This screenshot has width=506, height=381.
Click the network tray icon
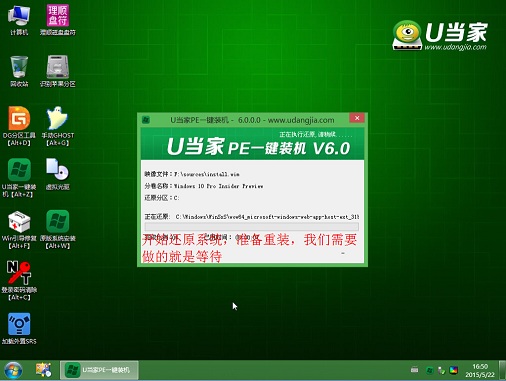tap(442, 370)
